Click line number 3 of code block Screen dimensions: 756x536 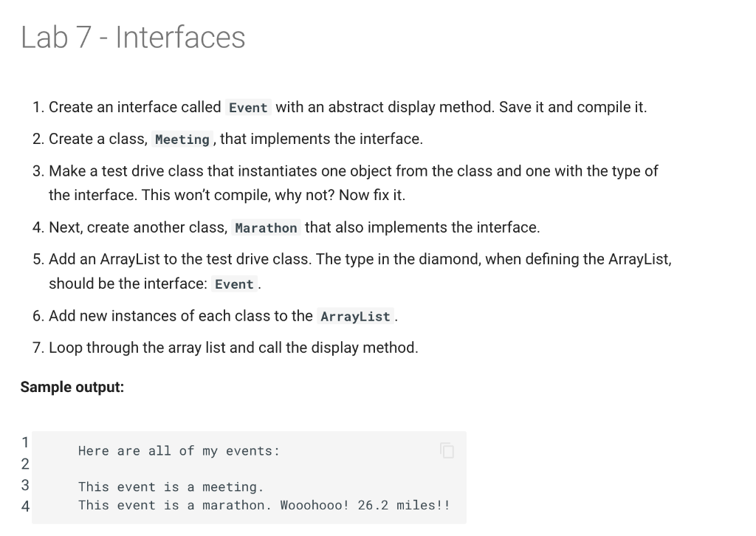click(25, 485)
